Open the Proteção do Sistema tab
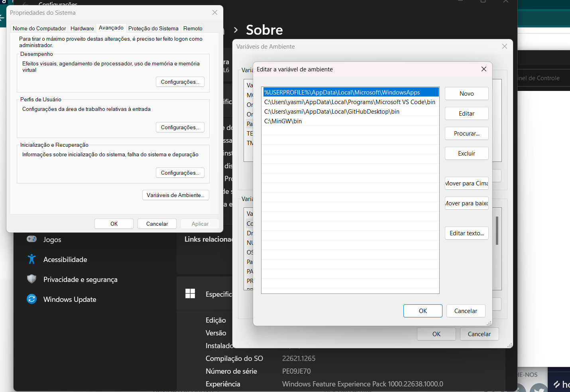570x392 pixels. (153, 28)
